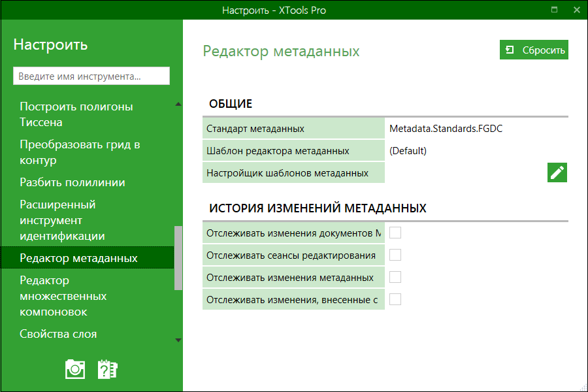Tick "Отслеживать изменения, внесенные с" checkbox

pyautogui.click(x=395, y=299)
